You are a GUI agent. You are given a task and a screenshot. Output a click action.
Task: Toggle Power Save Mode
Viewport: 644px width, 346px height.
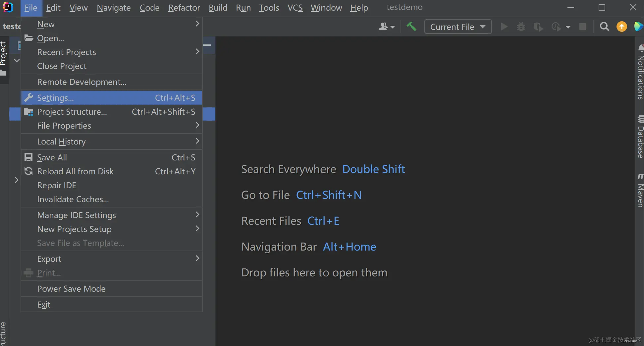click(112, 289)
